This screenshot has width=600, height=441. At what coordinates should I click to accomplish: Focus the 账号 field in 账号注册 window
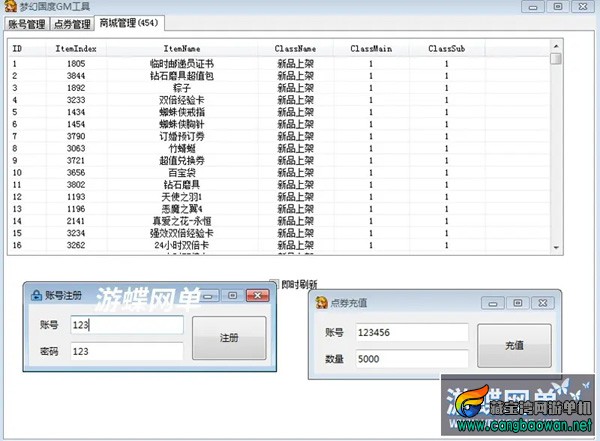click(127, 325)
